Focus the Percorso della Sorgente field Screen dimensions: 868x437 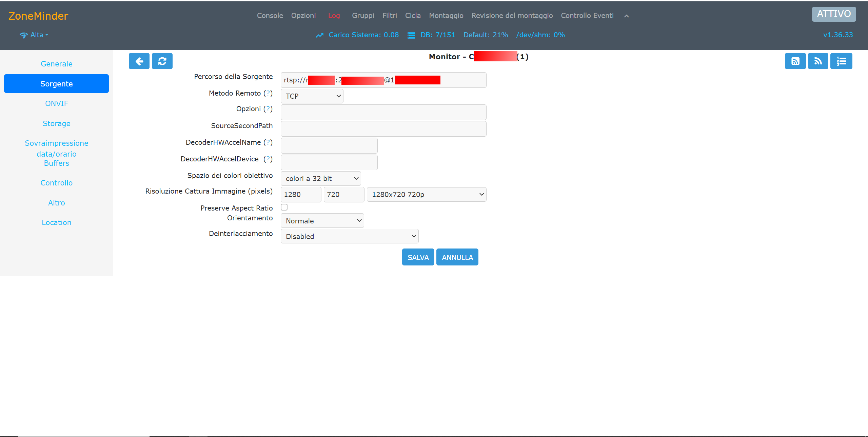pyautogui.click(x=383, y=80)
